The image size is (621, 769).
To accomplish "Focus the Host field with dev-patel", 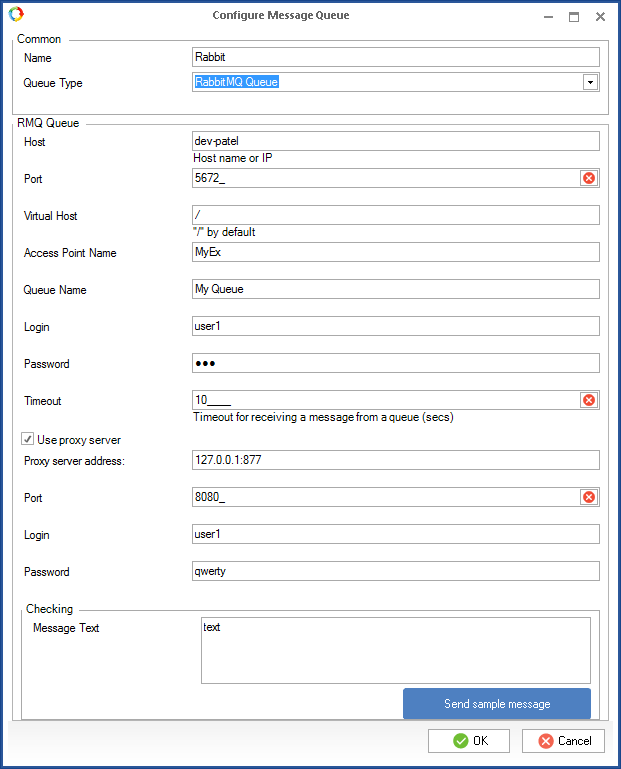I will pyautogui.click(x=395, y=142).
